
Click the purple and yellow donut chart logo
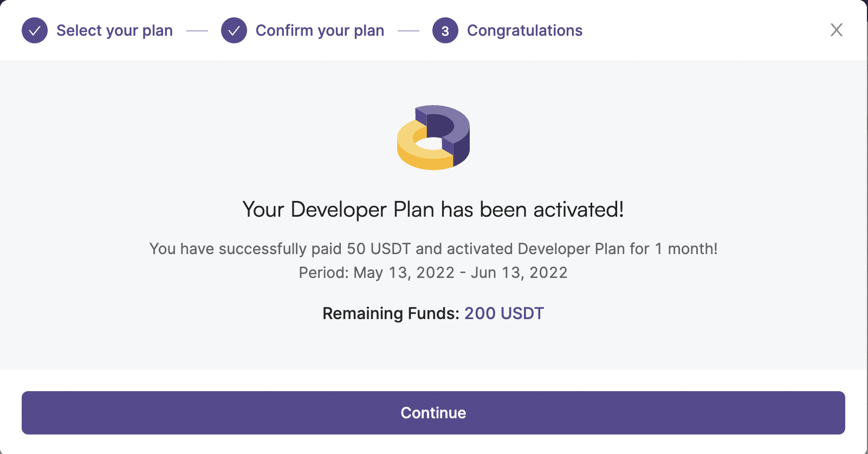[x=433, y=138]
